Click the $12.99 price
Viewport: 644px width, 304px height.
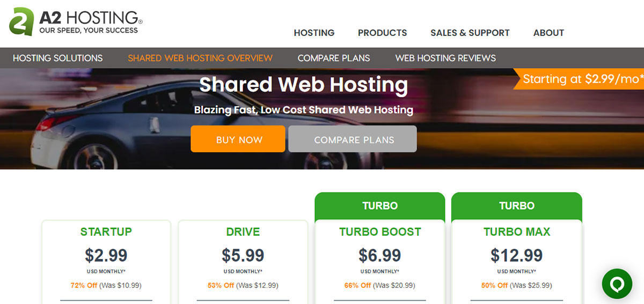(x=517, y=255)
